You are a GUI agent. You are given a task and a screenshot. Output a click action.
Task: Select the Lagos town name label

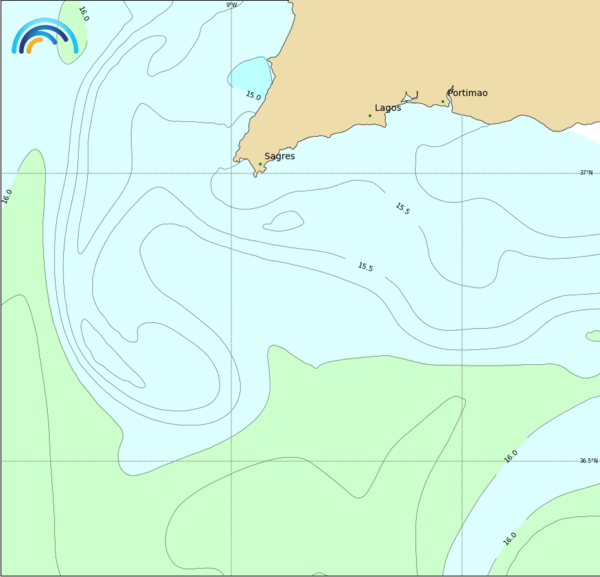[x=388, y=107]
